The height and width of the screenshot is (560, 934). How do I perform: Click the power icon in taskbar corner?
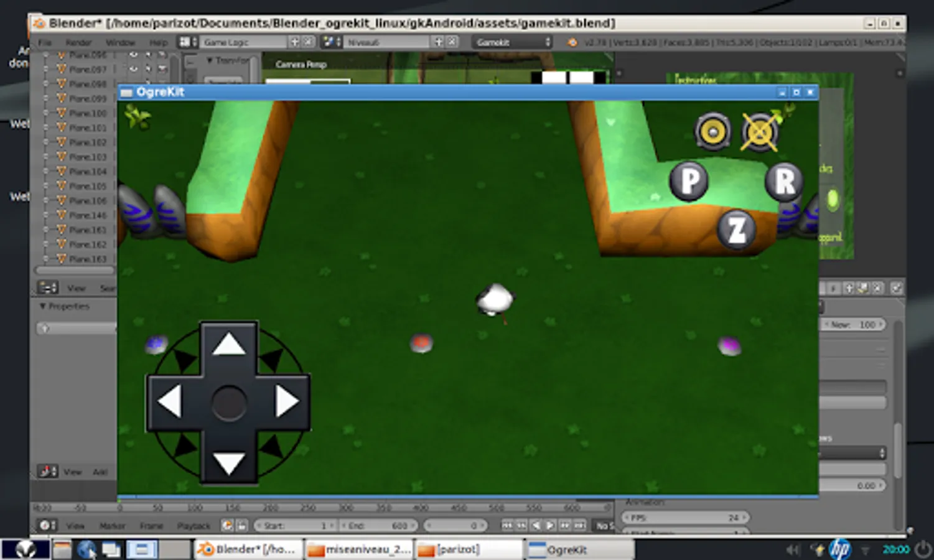point(923,549)
